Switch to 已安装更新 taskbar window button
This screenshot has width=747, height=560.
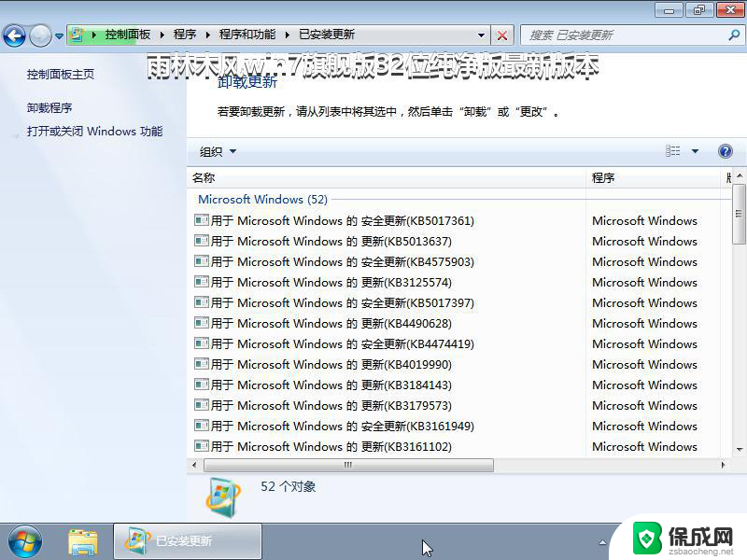click(188, 541)
